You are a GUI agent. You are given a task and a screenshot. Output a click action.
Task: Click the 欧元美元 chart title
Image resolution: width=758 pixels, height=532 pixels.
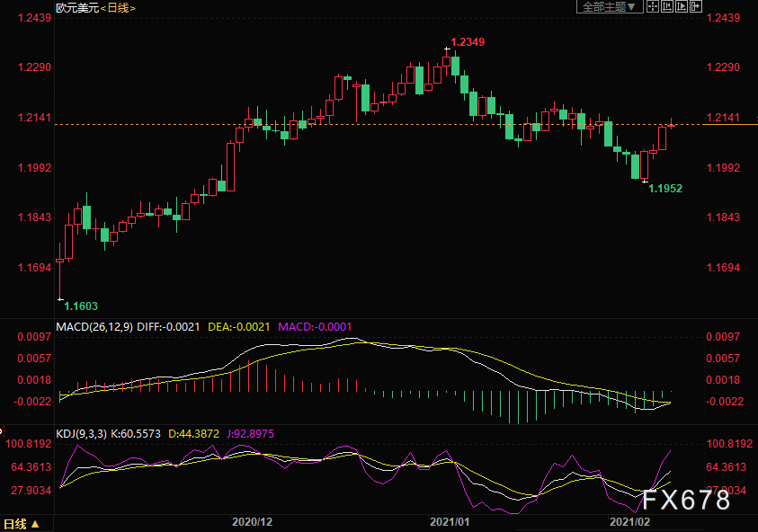pyautogui.click(x=77, y=8)
